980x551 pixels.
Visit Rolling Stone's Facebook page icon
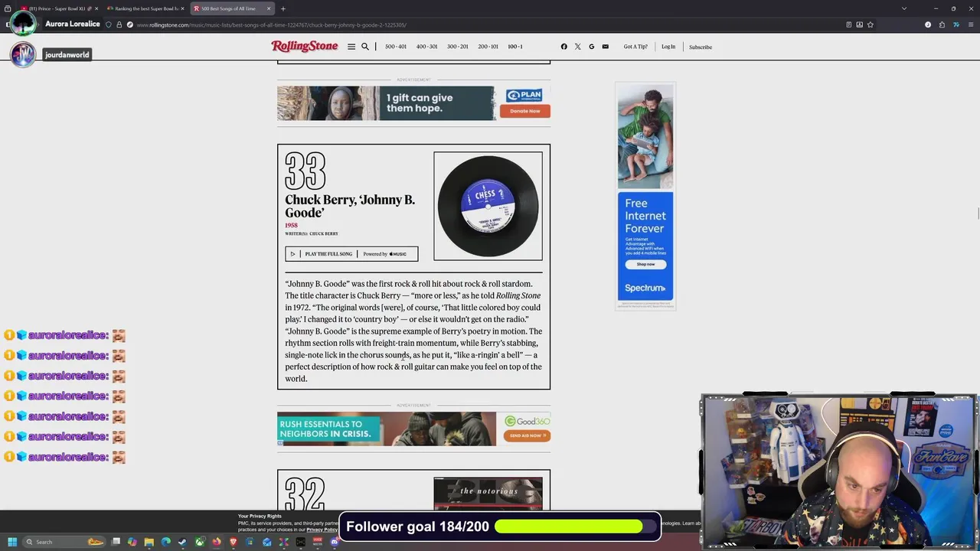tap(564, 47)
